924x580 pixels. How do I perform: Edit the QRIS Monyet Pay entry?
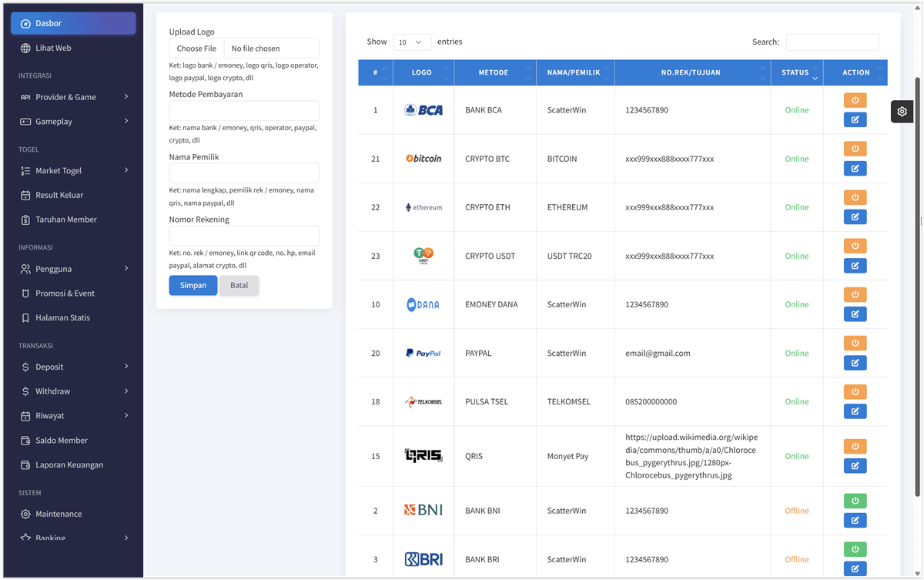pyautogui.click(x=855, y=465)
